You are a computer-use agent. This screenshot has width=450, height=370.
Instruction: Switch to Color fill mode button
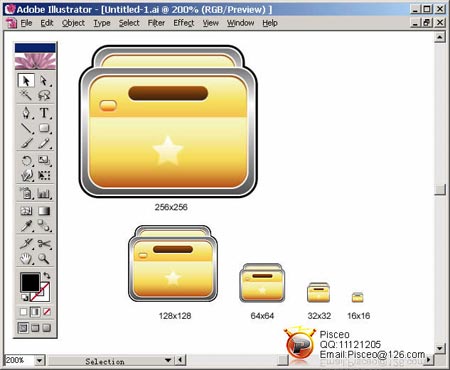click(x=23, y=312)
